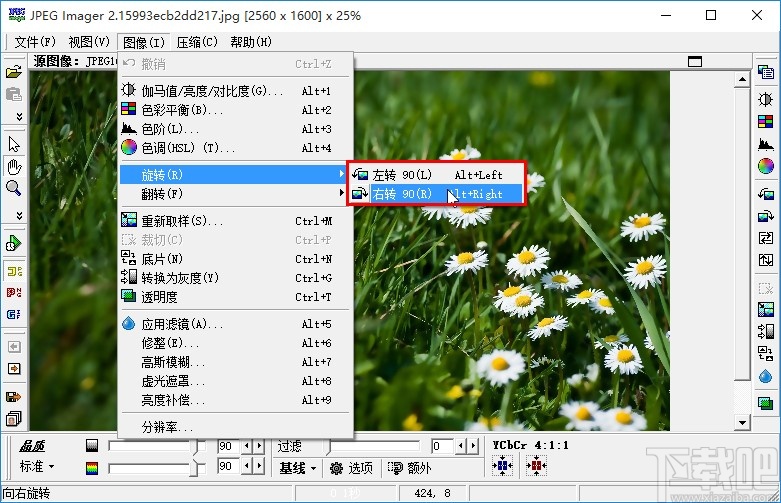
Task: Select the hand pan tool
Action: [x=14, y=166]
